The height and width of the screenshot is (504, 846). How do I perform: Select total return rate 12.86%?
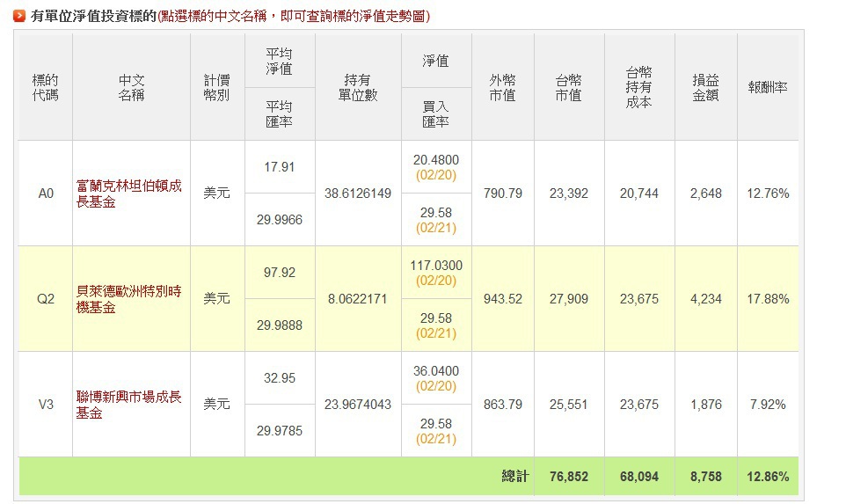(x=768, y=477)
